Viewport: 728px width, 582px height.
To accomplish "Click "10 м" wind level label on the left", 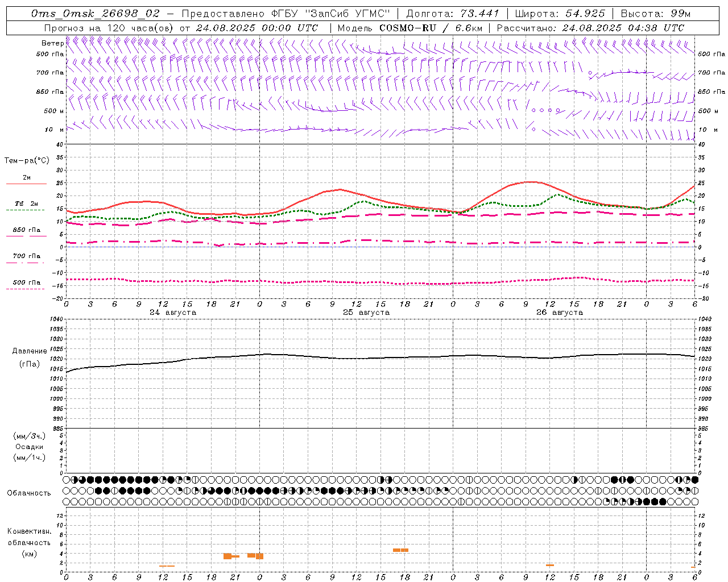I will pos(55,130).
